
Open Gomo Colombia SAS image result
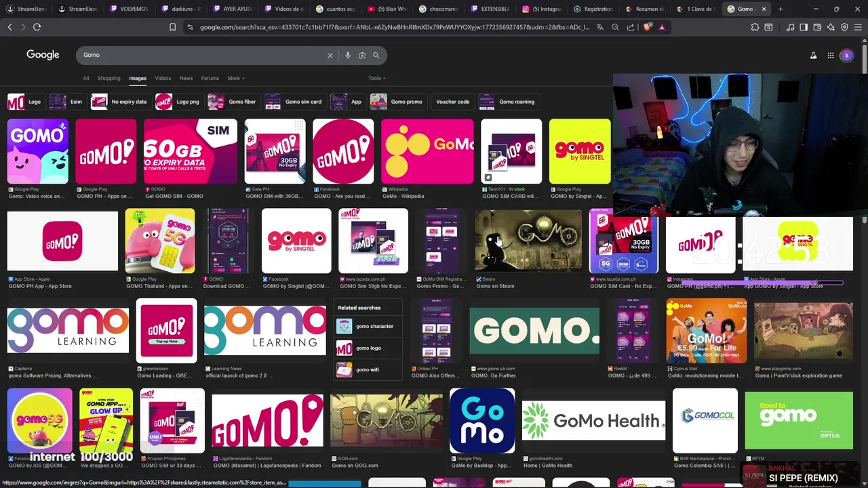tap(705, 420)
